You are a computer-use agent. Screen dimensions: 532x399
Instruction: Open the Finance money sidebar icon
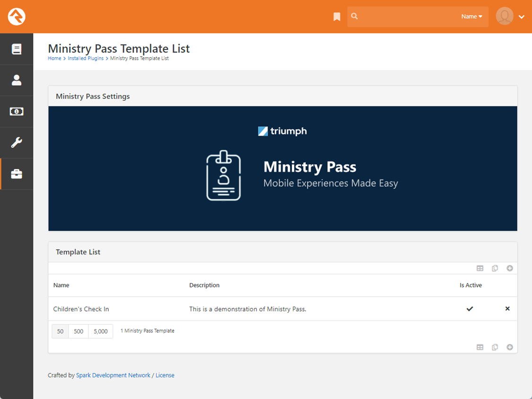point(16,111)
